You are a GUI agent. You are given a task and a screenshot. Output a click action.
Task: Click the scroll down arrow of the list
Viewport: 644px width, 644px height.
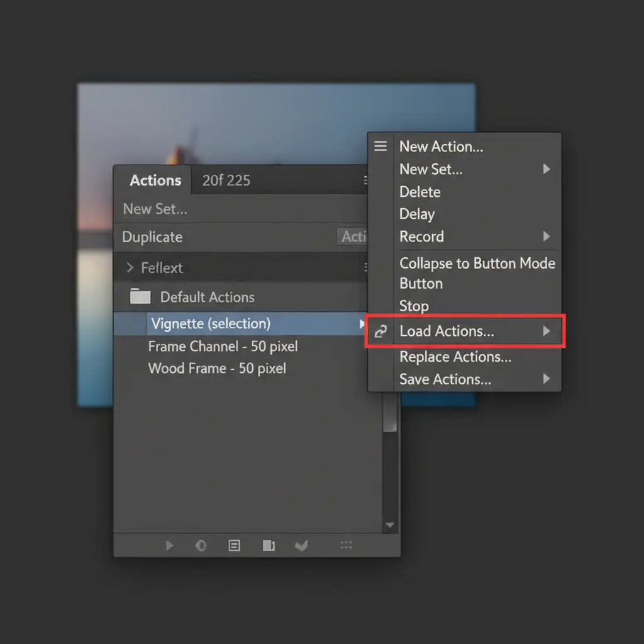390,525
